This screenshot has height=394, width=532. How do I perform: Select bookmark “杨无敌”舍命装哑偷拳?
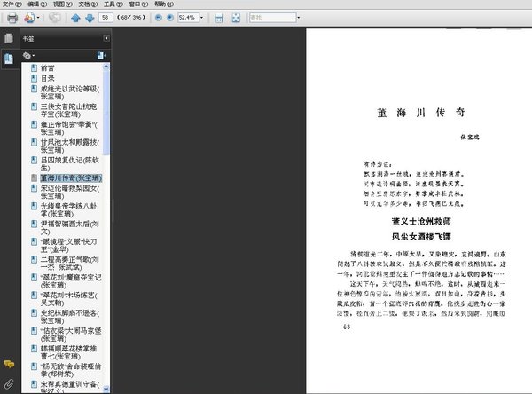(71, 370)
